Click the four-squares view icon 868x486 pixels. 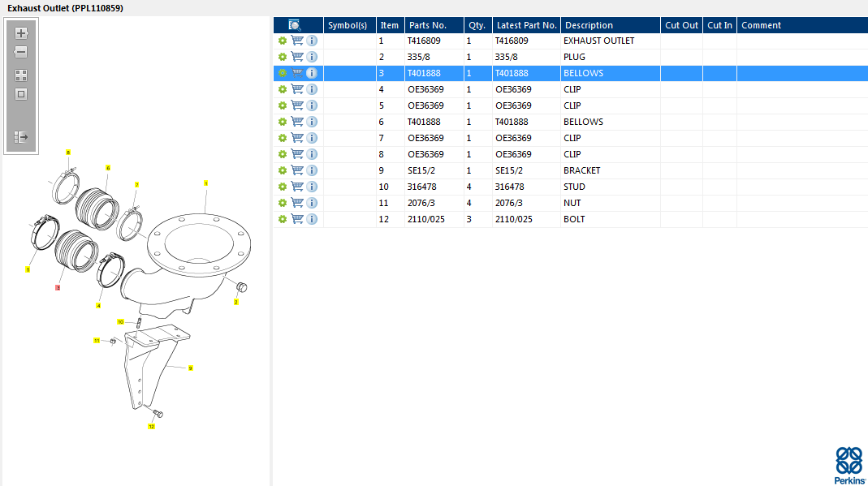pyautogui.click(x=21, y=75)
